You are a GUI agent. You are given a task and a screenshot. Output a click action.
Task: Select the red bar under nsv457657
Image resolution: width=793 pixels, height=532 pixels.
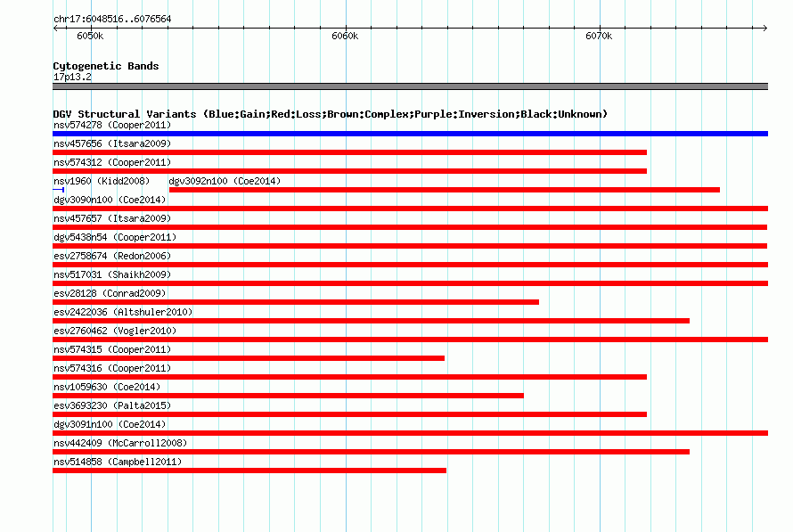click(x=410, y=227)
